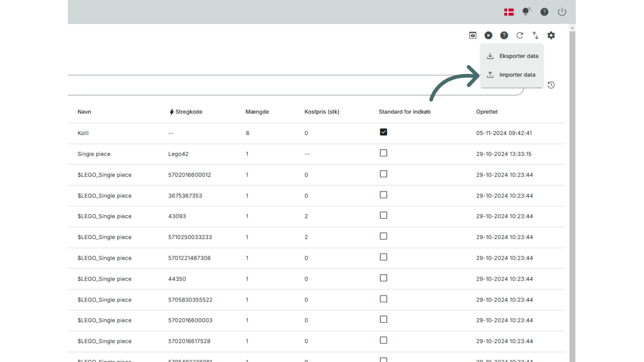Click the Kolli name cell
The height and width of the screenshot is (362, 644).
[x=83, y=133]
